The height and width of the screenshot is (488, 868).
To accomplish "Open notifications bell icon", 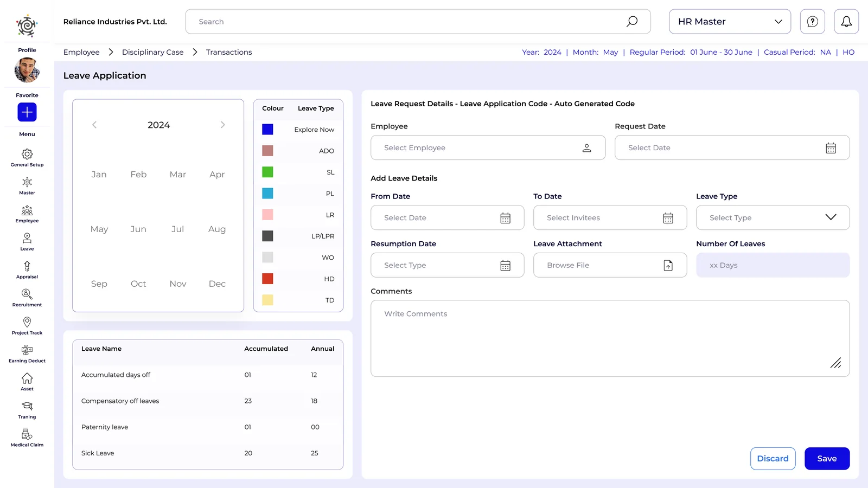I will (x=846, y=22).
